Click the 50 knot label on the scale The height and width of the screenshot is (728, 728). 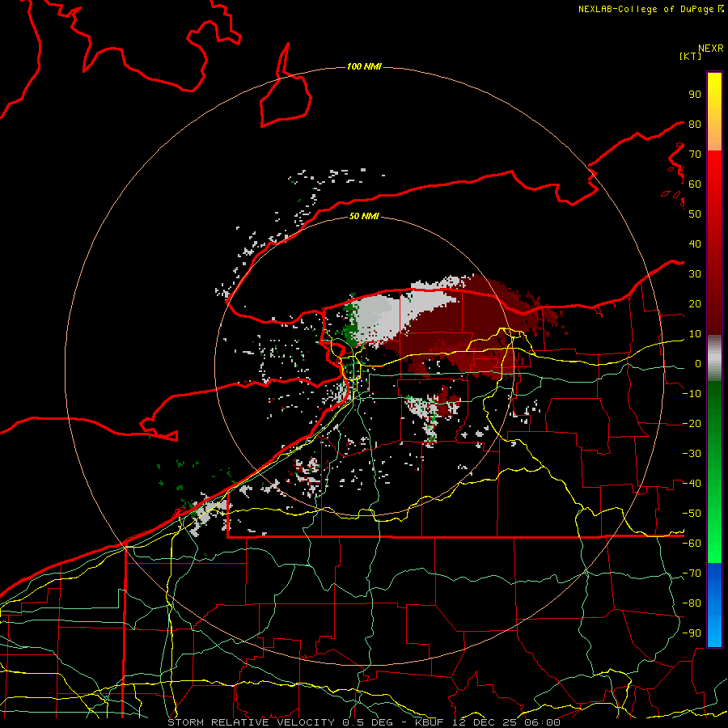(x=695, y=214)
